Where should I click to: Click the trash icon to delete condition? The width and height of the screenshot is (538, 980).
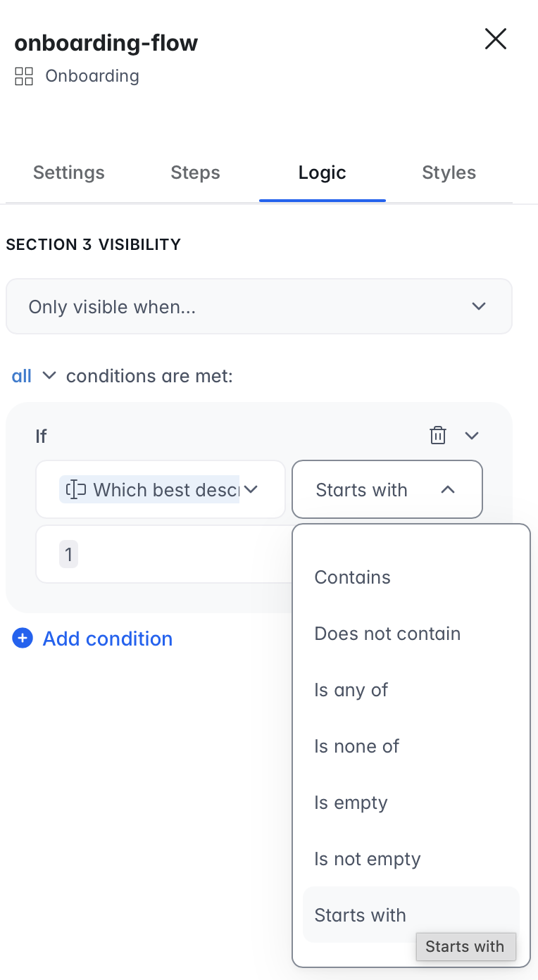click(x=438, y=436)
